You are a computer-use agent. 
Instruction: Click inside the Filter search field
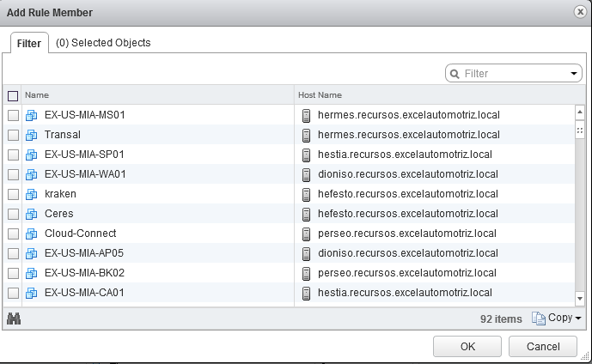(514, 74)
